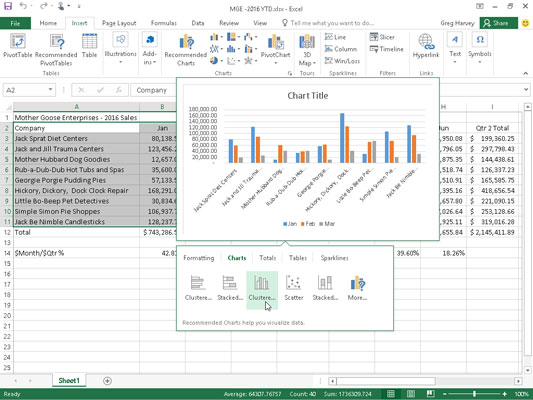Insert a Hyperlink
The height and width of the screenshot is (400, 533).
426,46
